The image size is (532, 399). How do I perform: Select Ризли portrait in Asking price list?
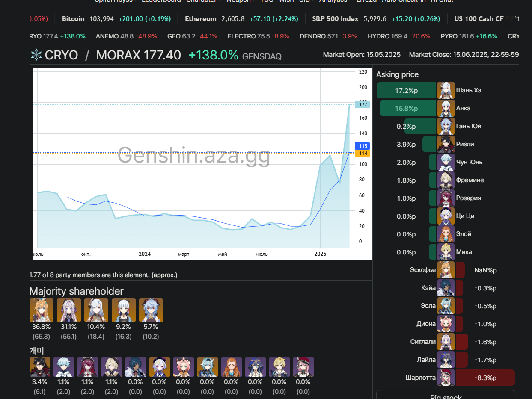click(446, 144)
